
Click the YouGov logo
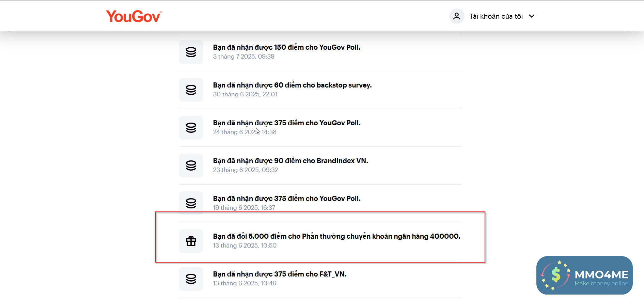pos(134,16)
